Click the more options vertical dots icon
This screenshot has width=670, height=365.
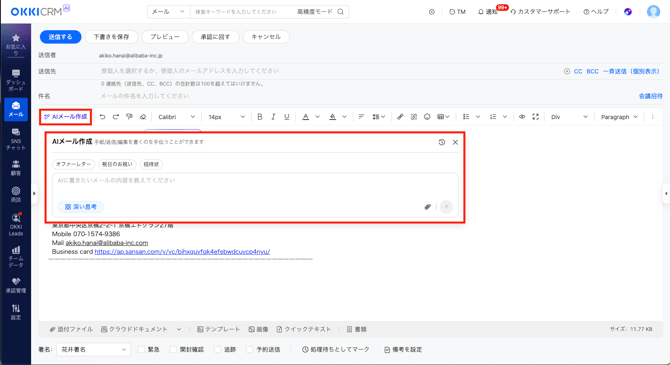point(652,117)
